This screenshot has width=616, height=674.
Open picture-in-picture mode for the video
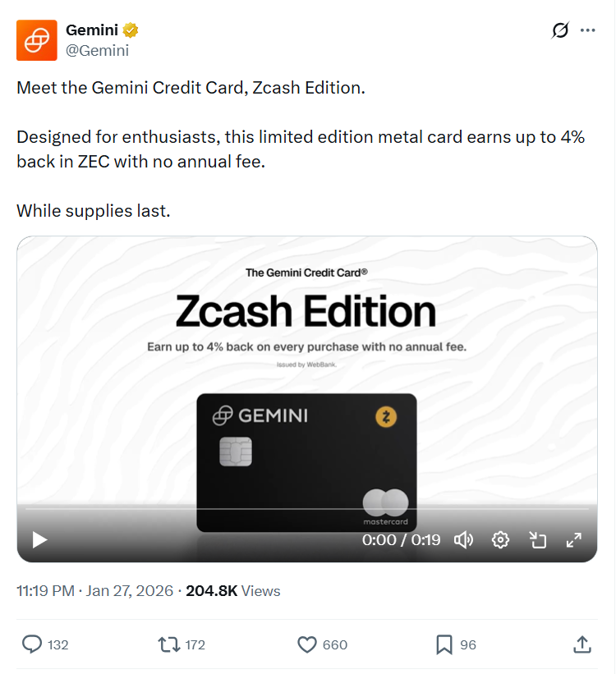click(538, 540)
